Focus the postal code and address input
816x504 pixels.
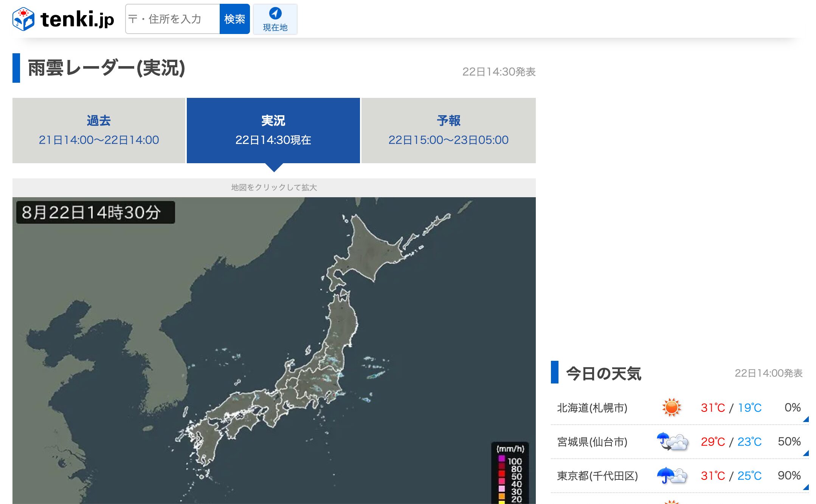(172, 19)
